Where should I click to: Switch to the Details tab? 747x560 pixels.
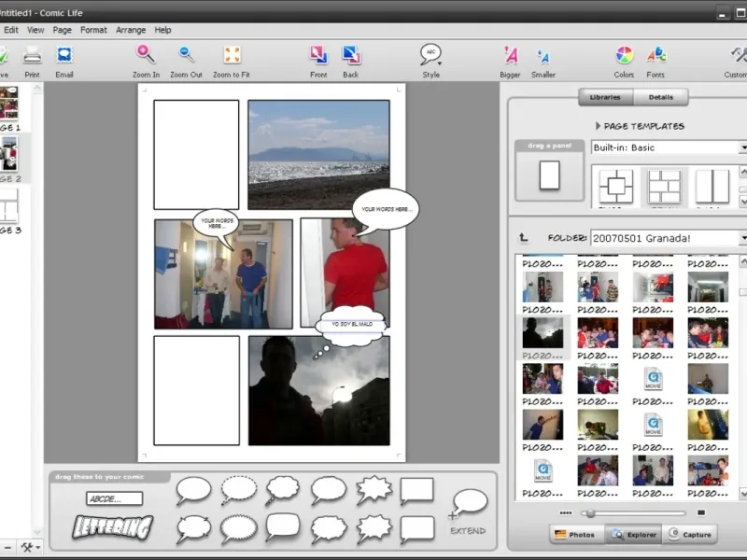(661, 97)
